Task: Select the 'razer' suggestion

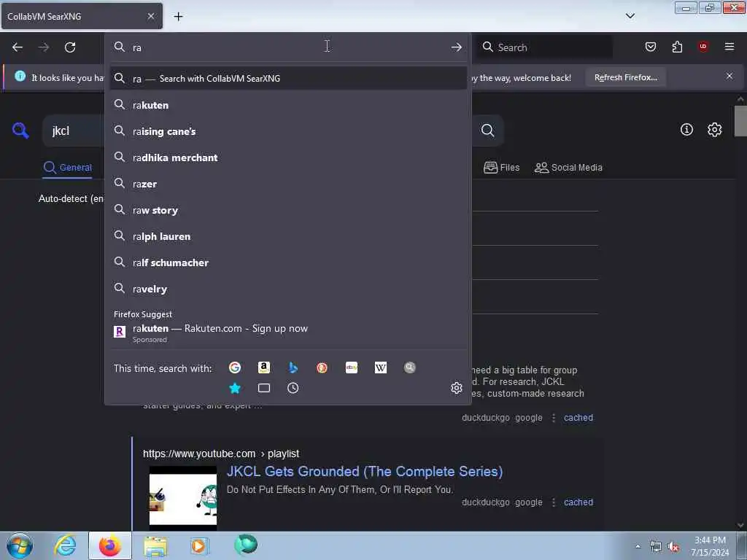Action: coord(288,184)
